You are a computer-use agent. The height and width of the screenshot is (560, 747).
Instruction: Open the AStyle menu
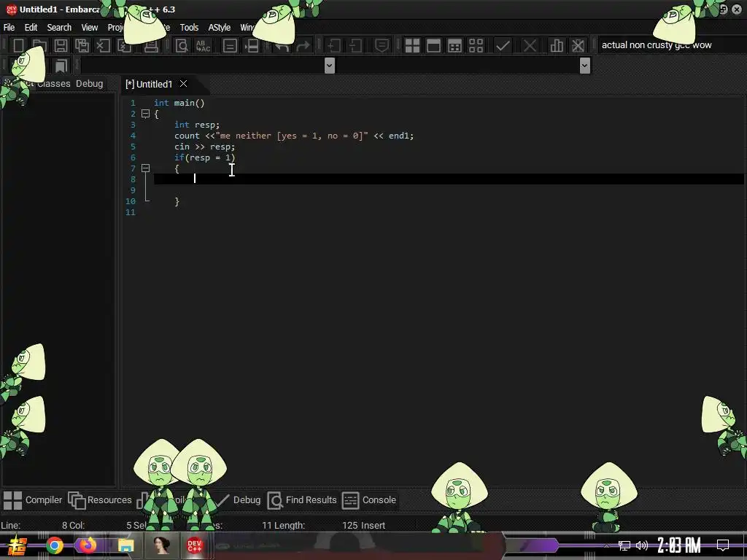[219, 28]
